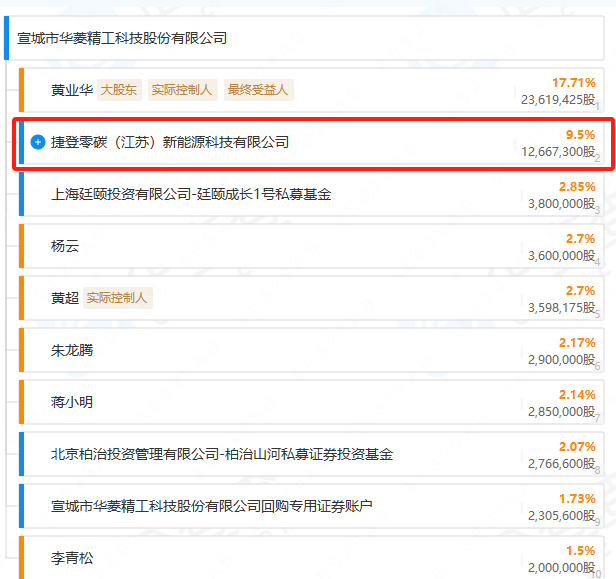The image size is (616, 579).
Task: Click the 2,850,000股 share count
Action: [561, 411]
